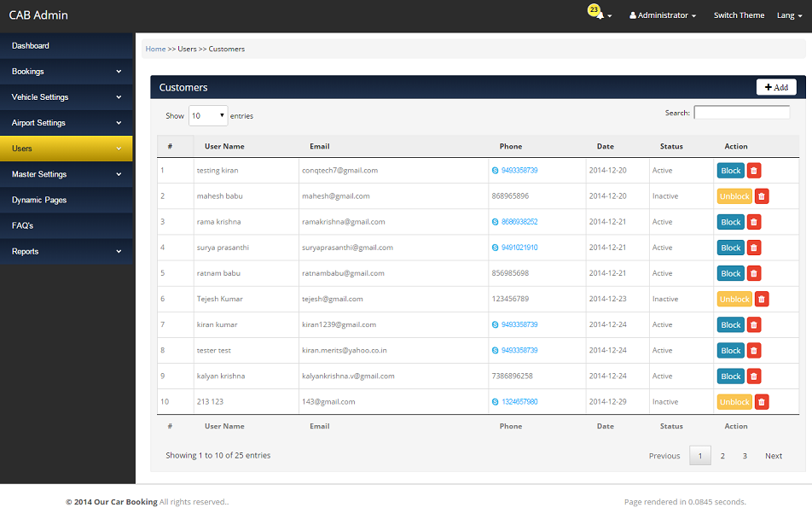
Task: Click current page 1 in pagination
Action: 700,456
